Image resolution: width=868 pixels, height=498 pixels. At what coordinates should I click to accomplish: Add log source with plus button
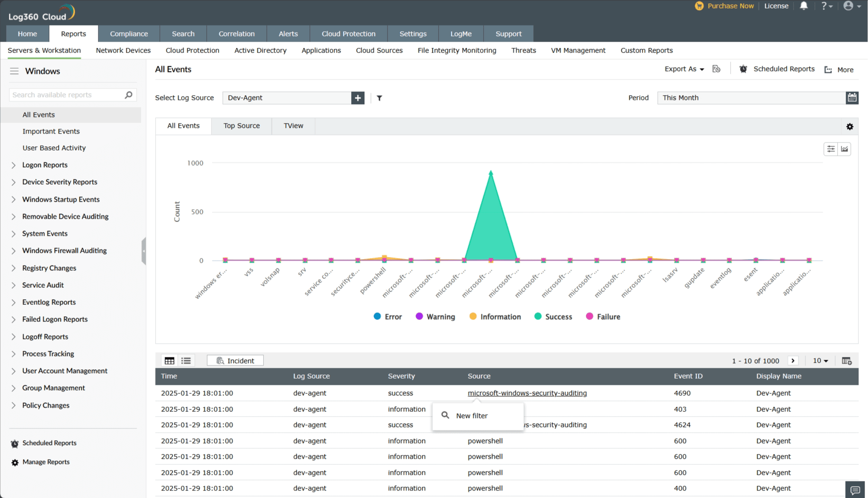(x=358, y=98)
